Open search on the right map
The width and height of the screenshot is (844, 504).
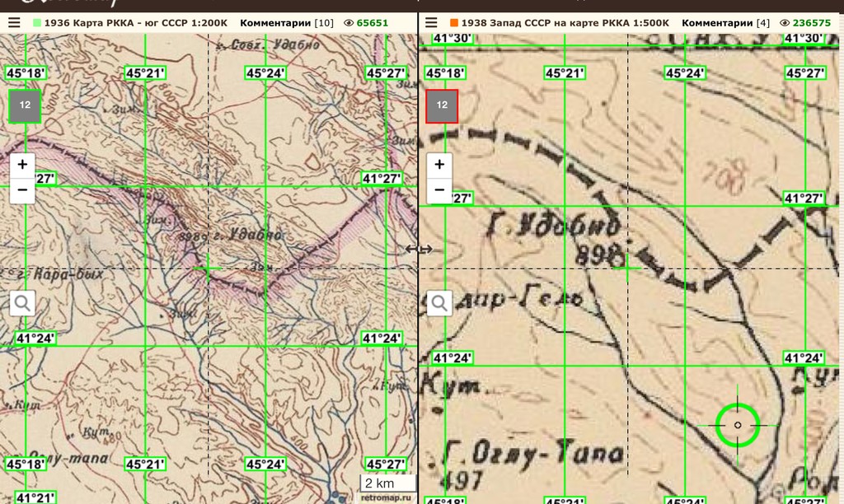(439, 303)
